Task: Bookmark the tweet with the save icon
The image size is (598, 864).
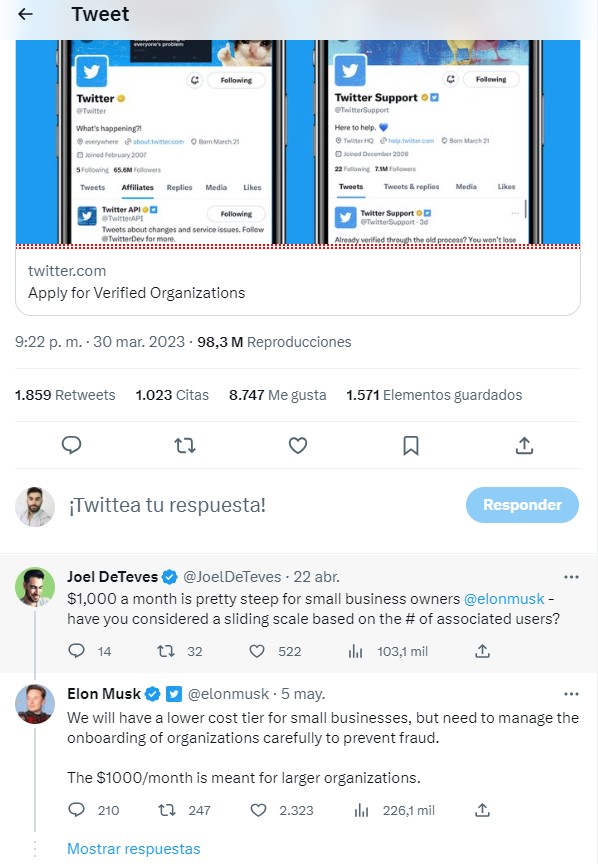Action: tap(410, 445)
